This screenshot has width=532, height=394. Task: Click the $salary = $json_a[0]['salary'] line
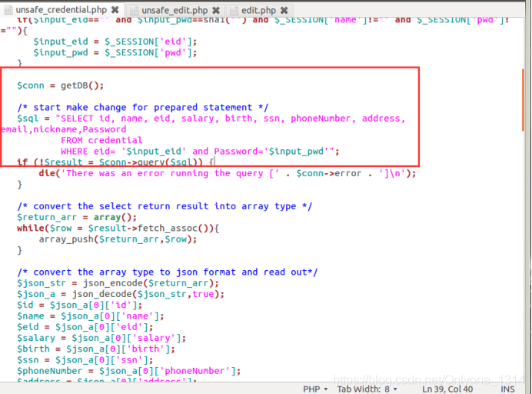coord(101,338)
